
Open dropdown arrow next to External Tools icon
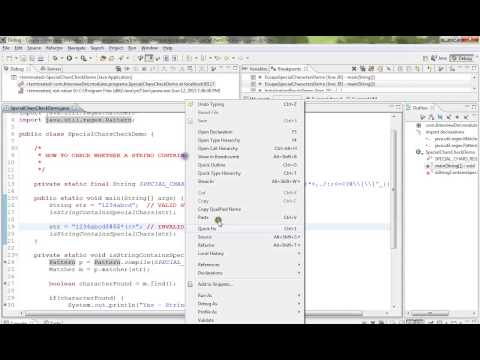90,59
